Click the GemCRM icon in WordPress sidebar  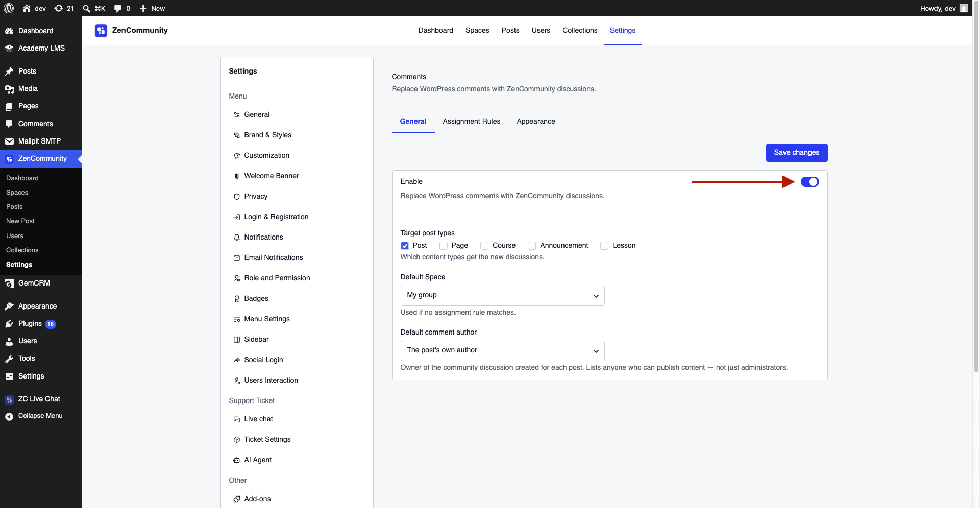click(9, 283)
